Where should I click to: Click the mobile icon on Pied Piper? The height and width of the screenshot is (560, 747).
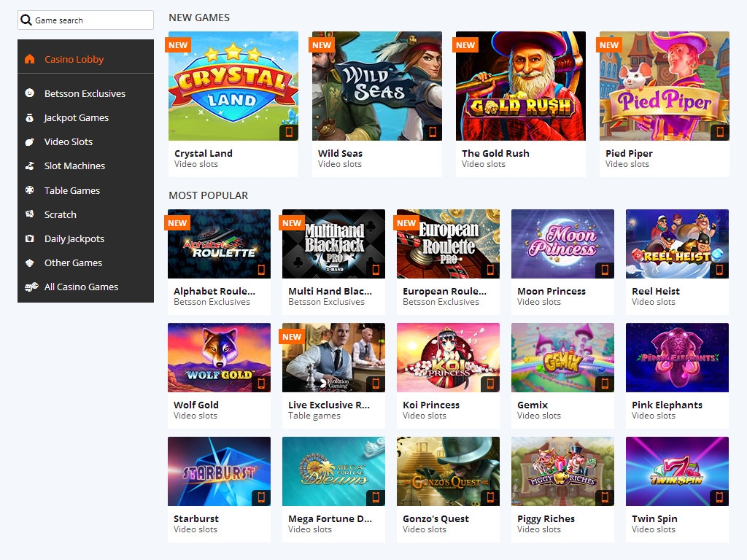pos(720,132)
